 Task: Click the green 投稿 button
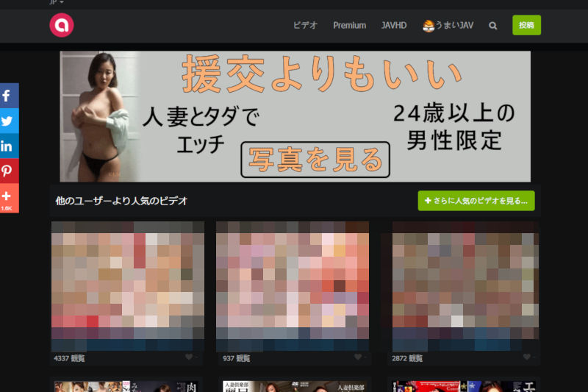click(526, 26)
